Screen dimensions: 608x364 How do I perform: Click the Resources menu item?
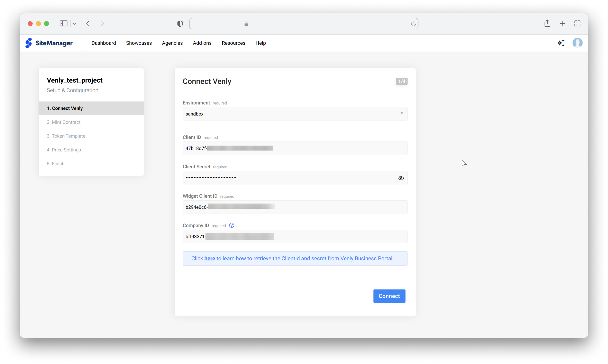pyautogui.click(x=233, y=43)
